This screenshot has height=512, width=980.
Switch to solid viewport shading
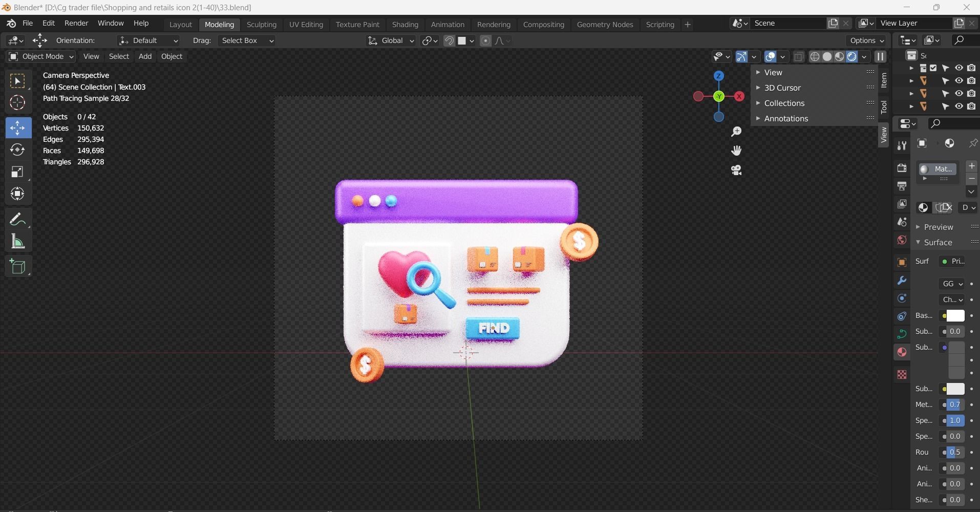(827, 56)
